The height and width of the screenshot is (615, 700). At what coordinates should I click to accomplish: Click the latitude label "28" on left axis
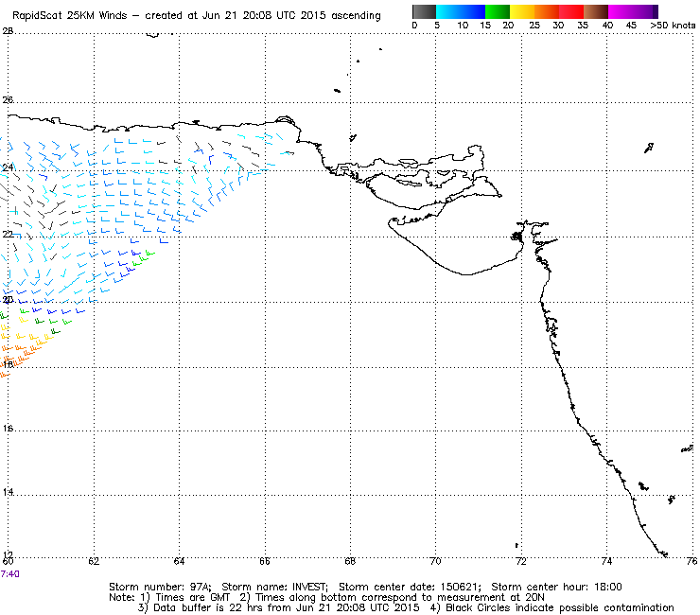8,31
